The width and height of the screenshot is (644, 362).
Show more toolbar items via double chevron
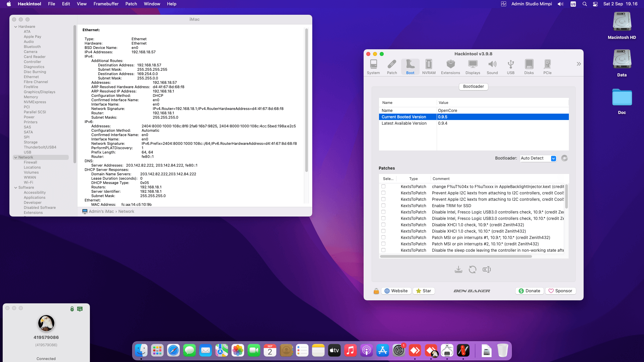(579, 64)
